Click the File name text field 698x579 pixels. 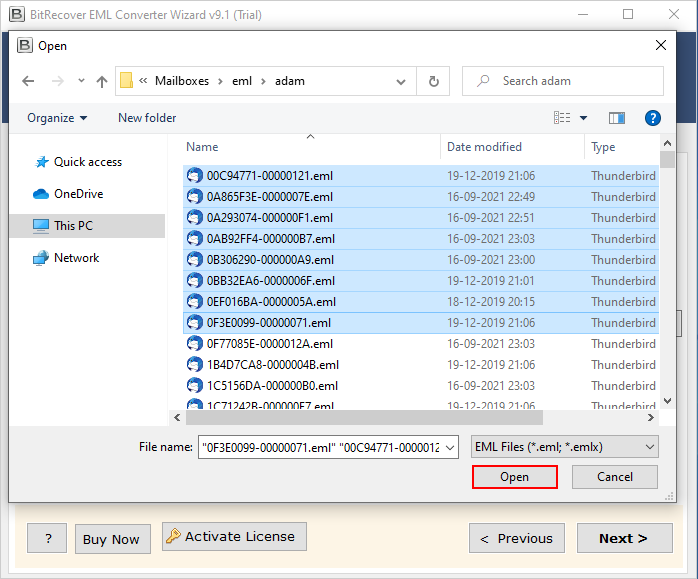(321, 447)
